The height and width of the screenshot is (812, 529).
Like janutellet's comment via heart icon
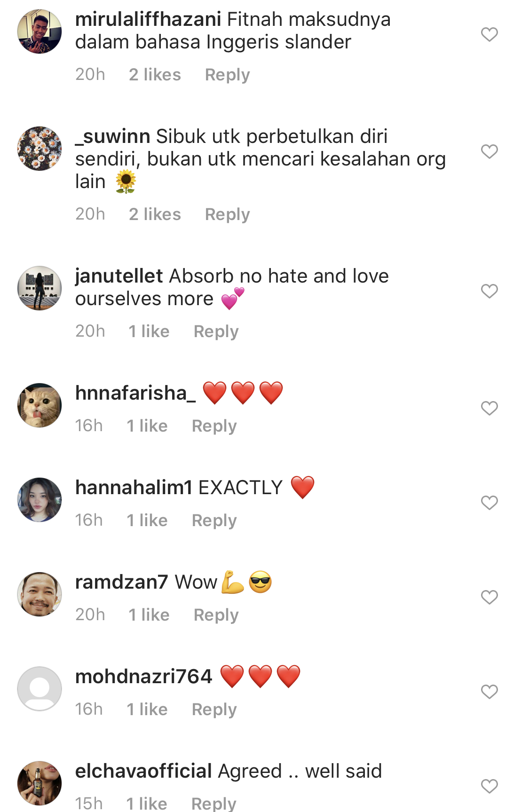pyautogui.click(x=489, y=291)
